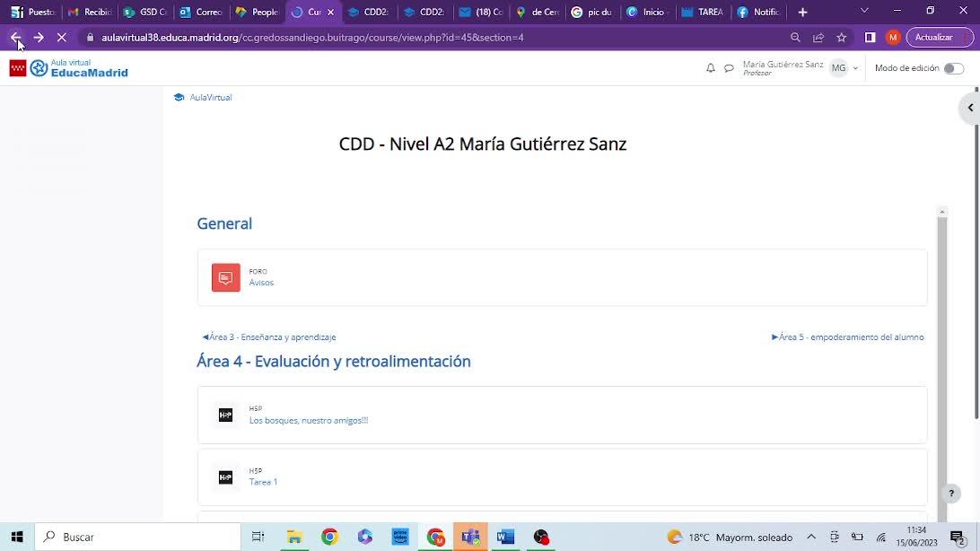Screen dimensions: 980x551
Task: Click the red Foro activity icon
Action: coord(225,277)
